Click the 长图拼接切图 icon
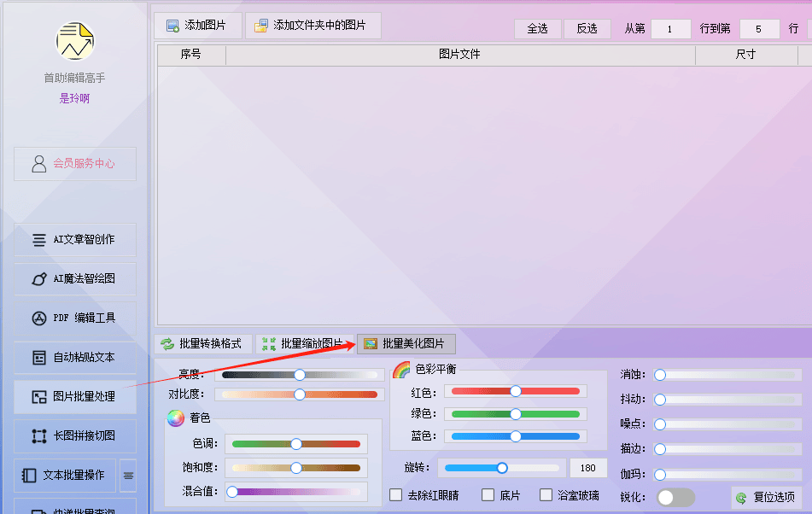The height and width of the screenshot is (514, 812). tap(39, 436)
